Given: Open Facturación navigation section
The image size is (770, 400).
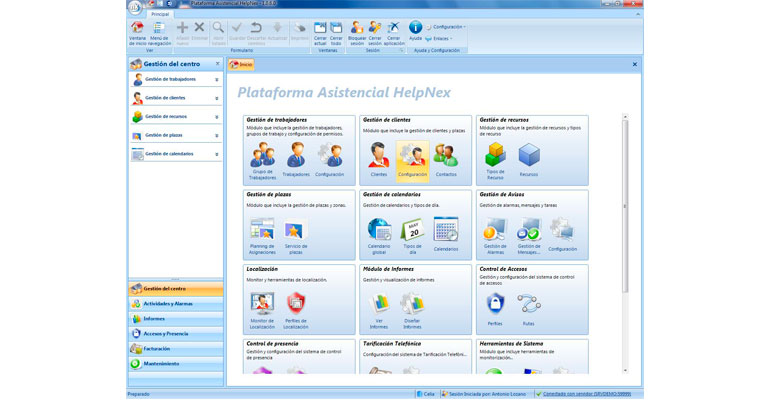Looking at the screenshot, I should 176,348.
